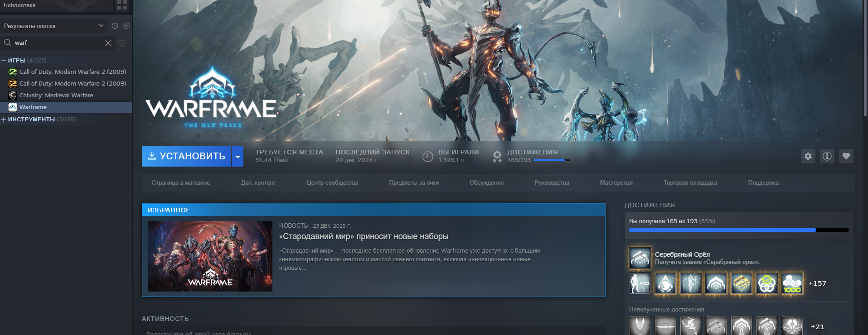This screenshot has height=335, width=868.
Task: Open game settings gear icon
Action: pos(808,156)
